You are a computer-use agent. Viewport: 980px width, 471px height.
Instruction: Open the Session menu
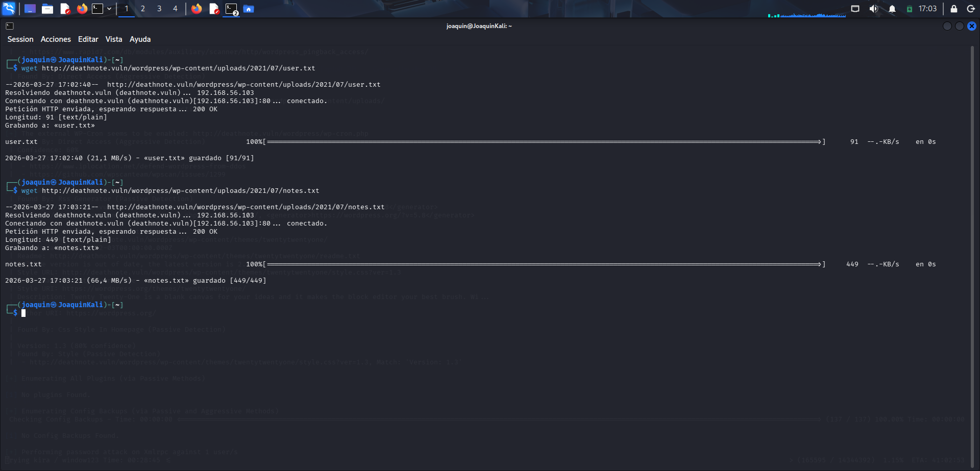pos(20,39)
